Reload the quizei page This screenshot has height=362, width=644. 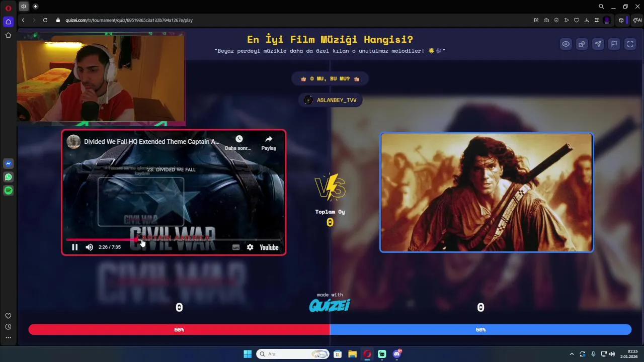(x=45, y=20)
